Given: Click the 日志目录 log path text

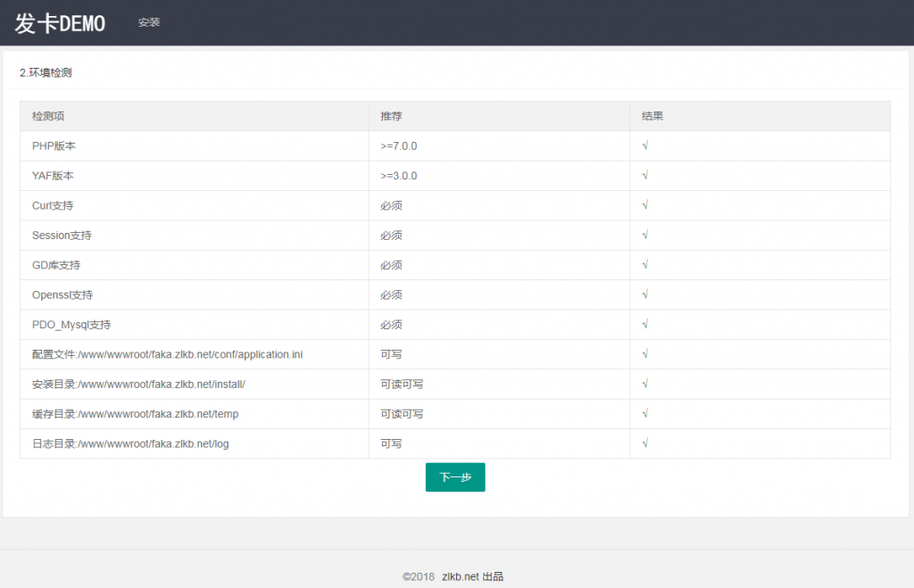Looking at the screenshot, I should pos(130,443).
